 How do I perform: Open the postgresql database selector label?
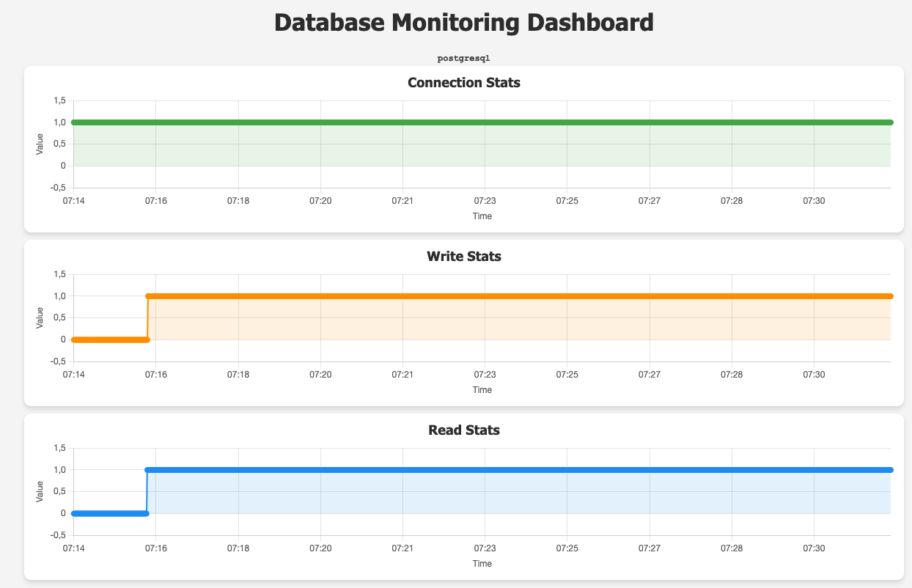tap(463, 58)
